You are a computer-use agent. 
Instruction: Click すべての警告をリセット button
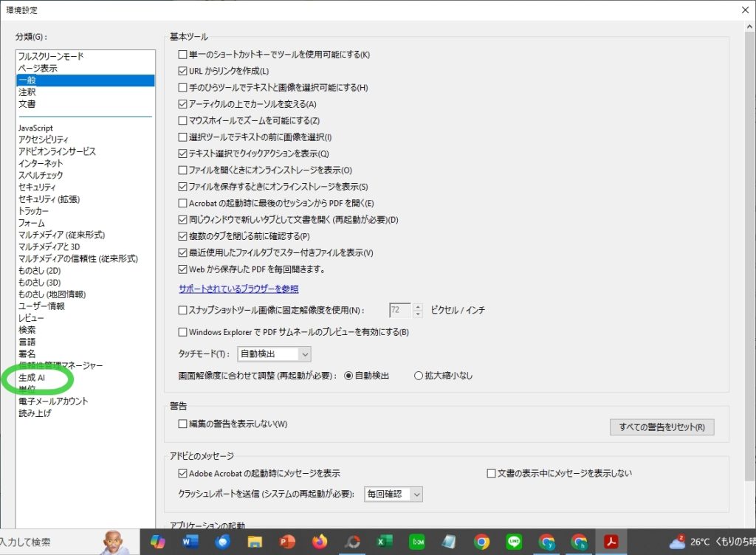(661, 427)
